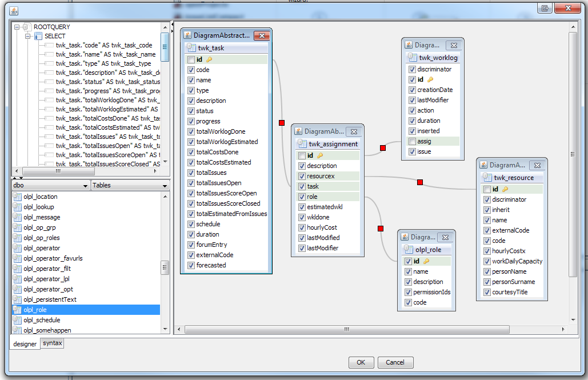Screen dimensions: 588x380
Task: Close the twk_worklog diagram window
Action: [453, 45]
